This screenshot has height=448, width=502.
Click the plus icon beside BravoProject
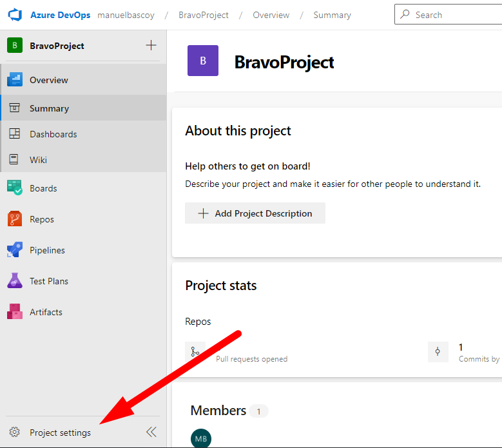pyautogui.click(x=151, y=45)
